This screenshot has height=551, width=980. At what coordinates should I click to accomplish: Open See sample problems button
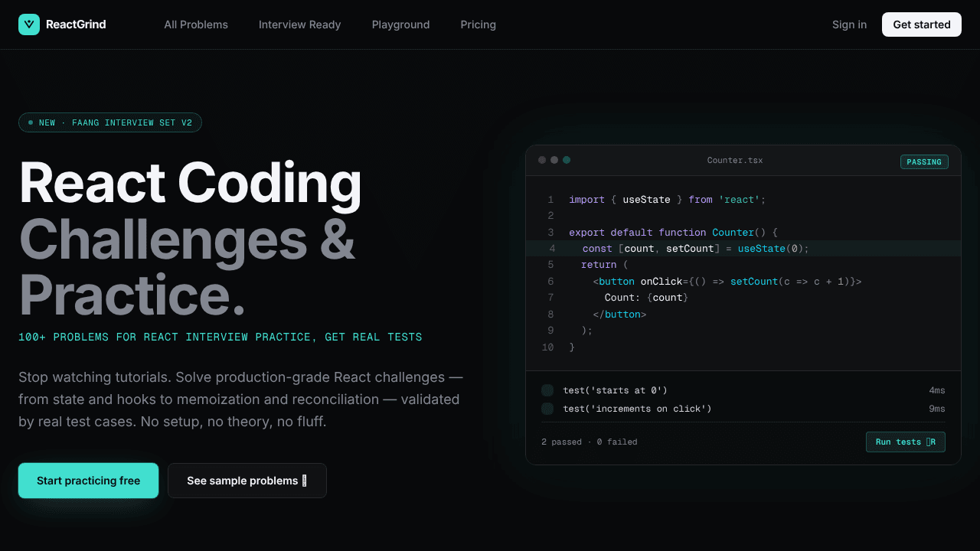point(247,481)
